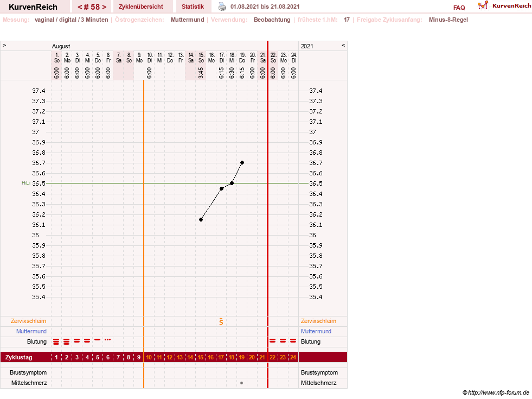Click cycle day 21 in Zyklustag row
This screenshot has height=399, width=532.
pyautogui.click(x=262, y=357)
